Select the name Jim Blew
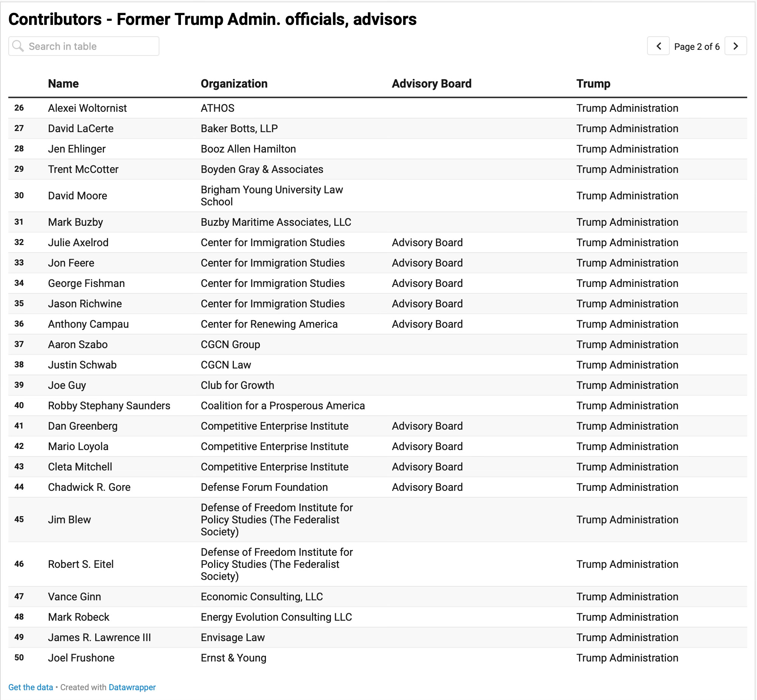The width and height of the screenshot is (757, 700). coord(70,520)
